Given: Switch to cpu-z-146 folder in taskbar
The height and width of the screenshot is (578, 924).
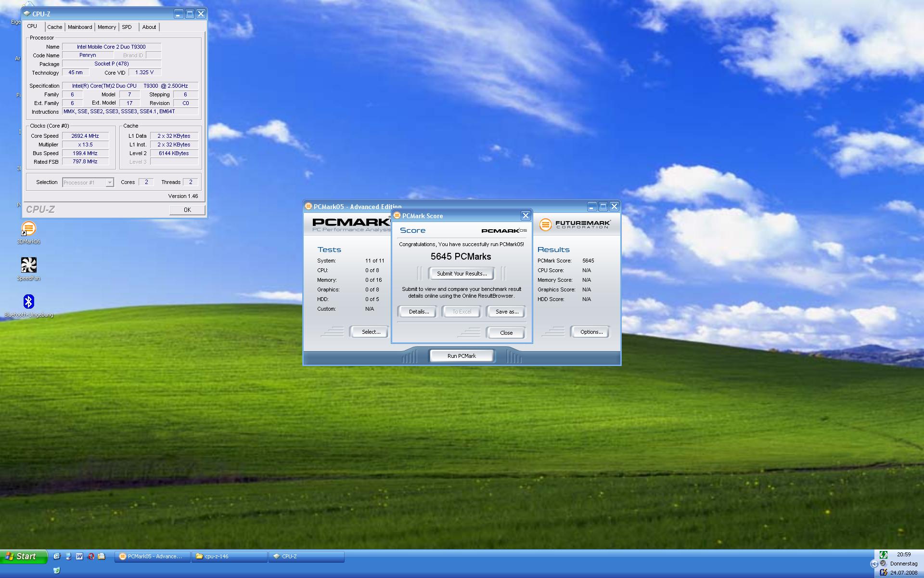Looking at the screenshot, I should (x=230, y=556).
